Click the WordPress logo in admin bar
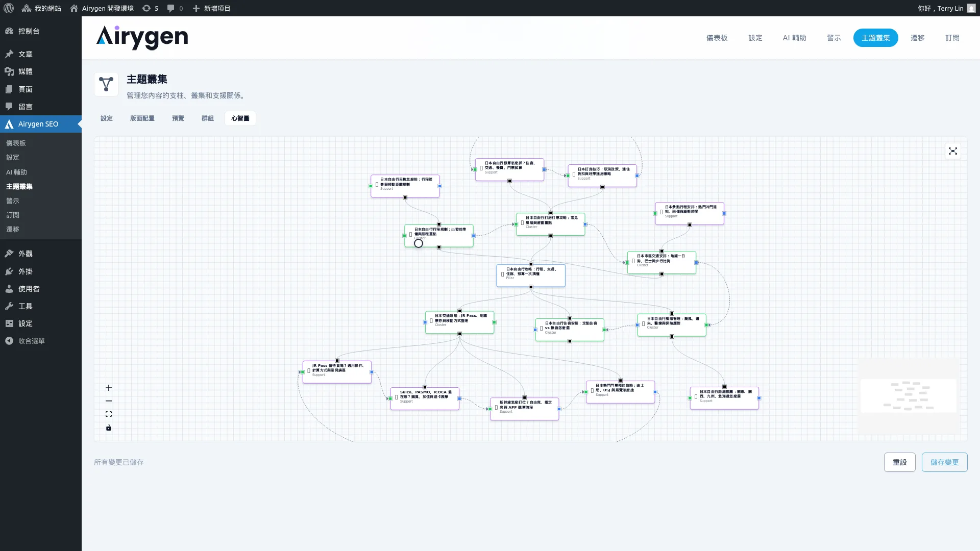The width and height of the screenshot is (980, 551). click(9, 8)
